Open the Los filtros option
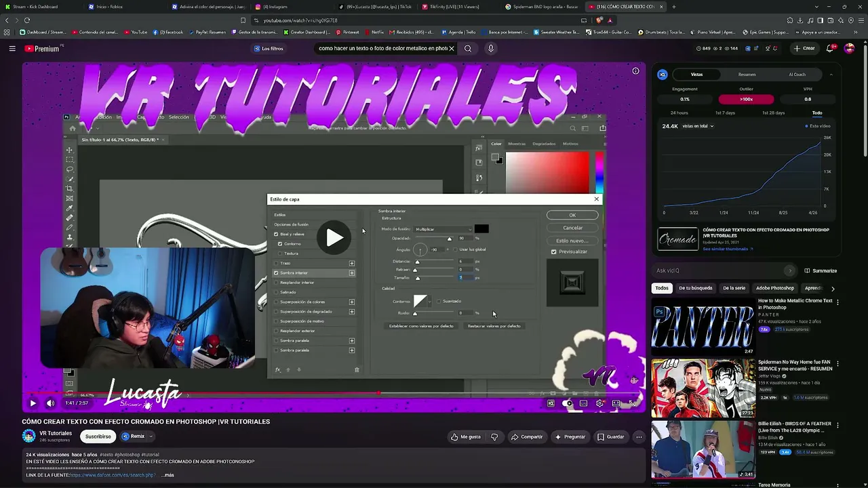The image size is (868, 488). click(x=268, y=49)
